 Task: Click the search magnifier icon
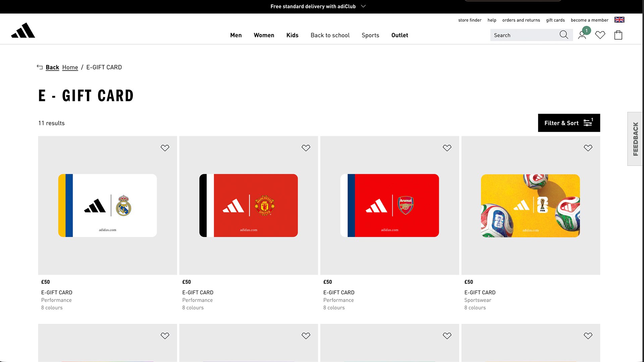coord(564,35)
